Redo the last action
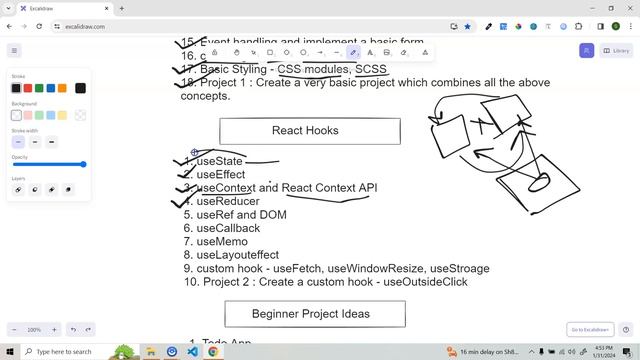640x360 pixels. pos(88,330)
